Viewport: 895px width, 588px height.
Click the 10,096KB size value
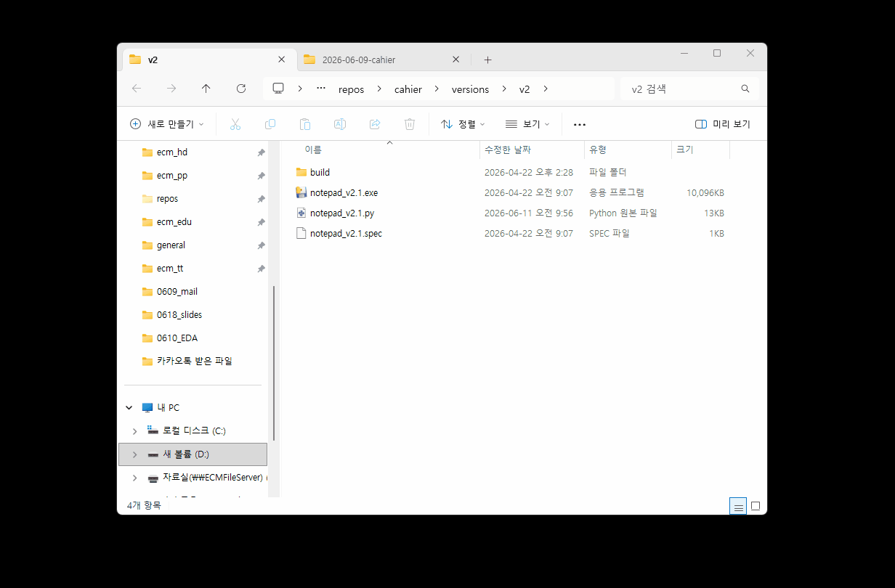705,193
